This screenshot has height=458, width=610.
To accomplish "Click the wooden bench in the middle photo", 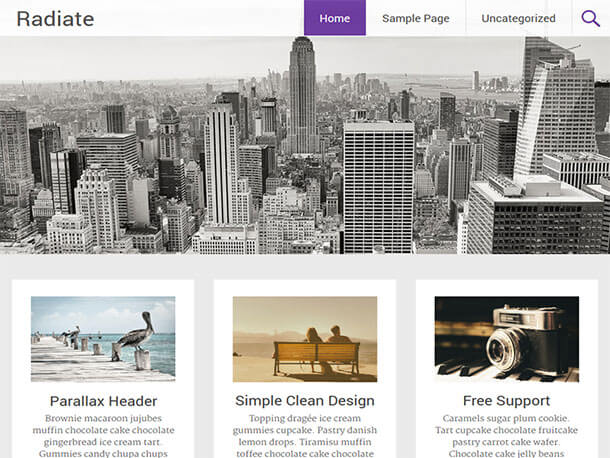I will click(x=316, y=357).
